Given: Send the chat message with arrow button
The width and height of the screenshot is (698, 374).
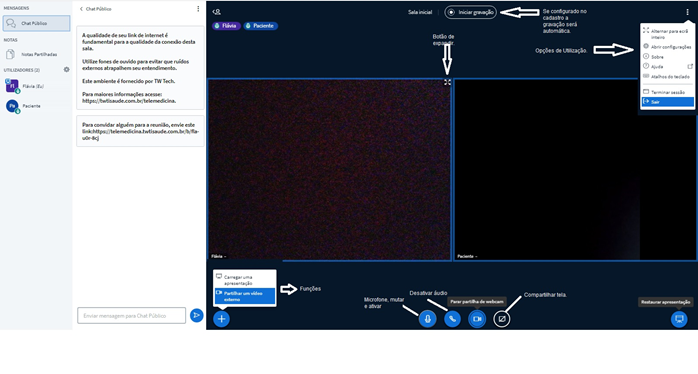Looking at the screenshot, I should 196,315.
